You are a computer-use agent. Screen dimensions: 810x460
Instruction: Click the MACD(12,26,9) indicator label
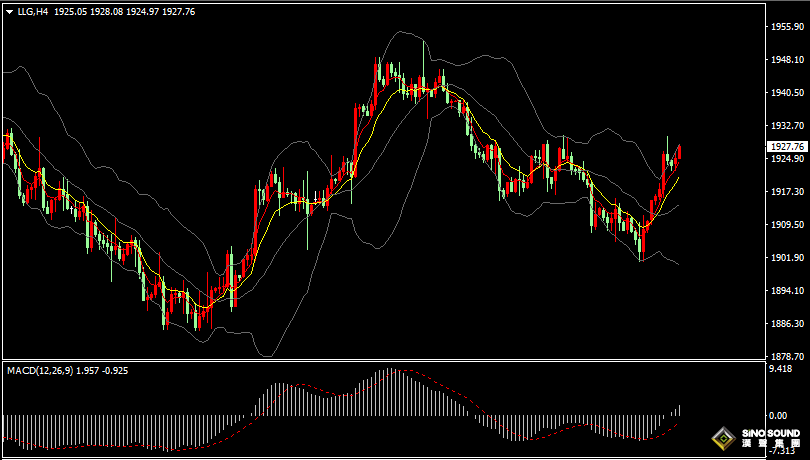39,371
